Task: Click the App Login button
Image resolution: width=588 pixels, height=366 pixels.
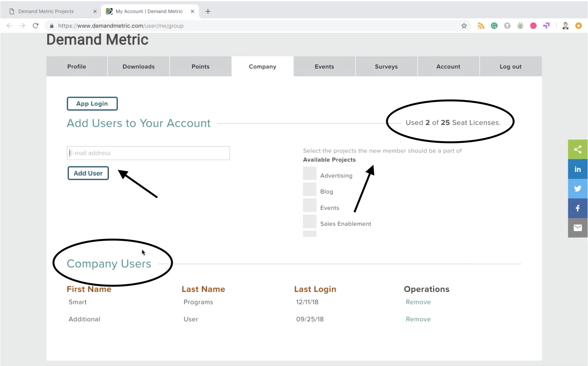Action: click(x=92, y=104)
